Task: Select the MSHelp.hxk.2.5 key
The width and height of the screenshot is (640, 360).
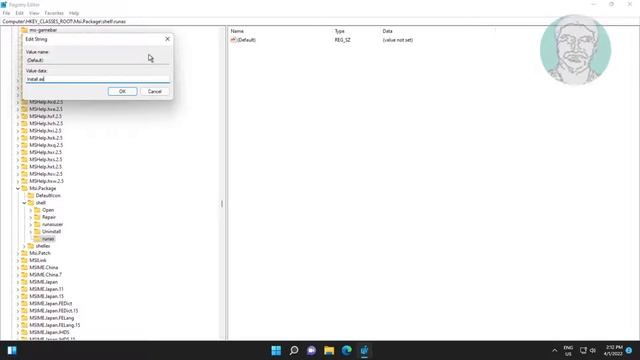Action: point(46,138)
